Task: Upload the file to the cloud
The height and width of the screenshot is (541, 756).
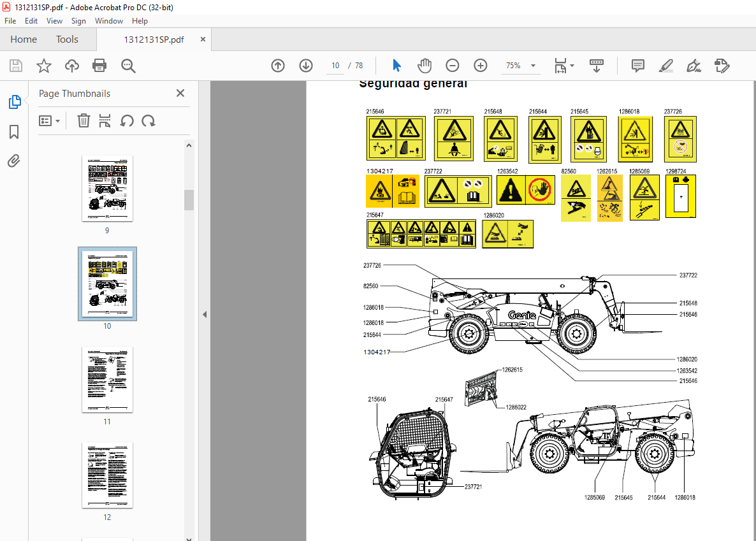Action: coord(72,66)
